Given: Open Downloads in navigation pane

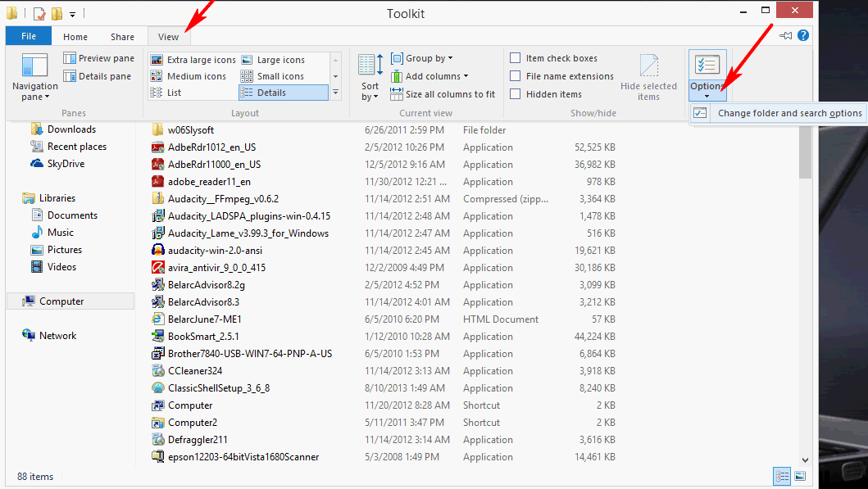Looking at the screenshot, I should (x=71, y=129).
